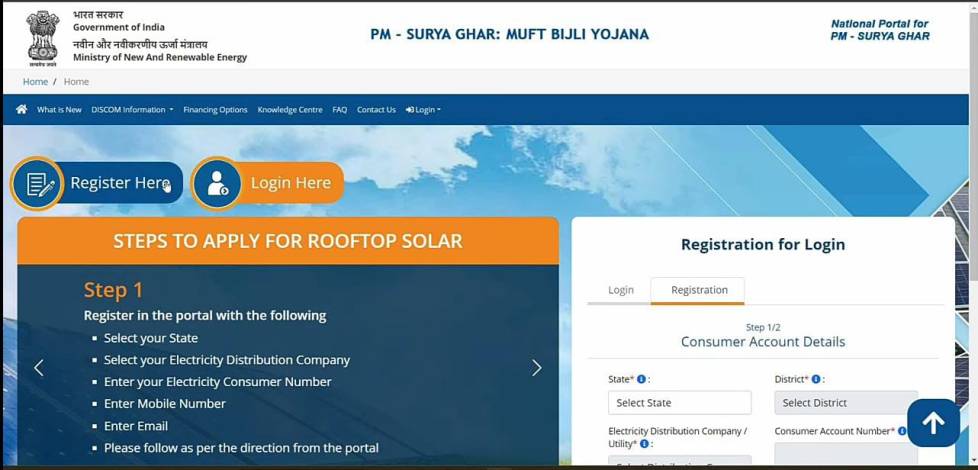Open the FAQ menu item
The width and height of the screenshot is (978, 470).
tap(339, 110)
